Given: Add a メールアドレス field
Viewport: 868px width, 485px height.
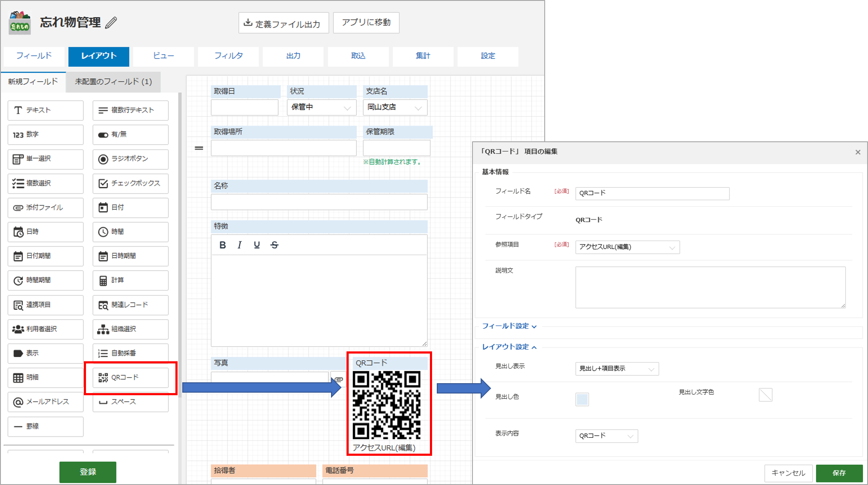Looking at the screenshot, I should 46,402.
